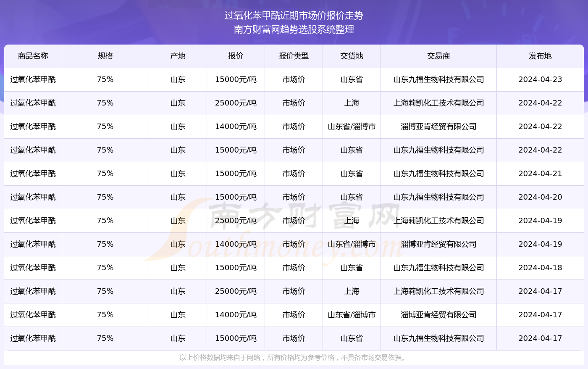Select the date 2024-04-21
Viewport: 588px width, 369px height.
coord(540,174)
